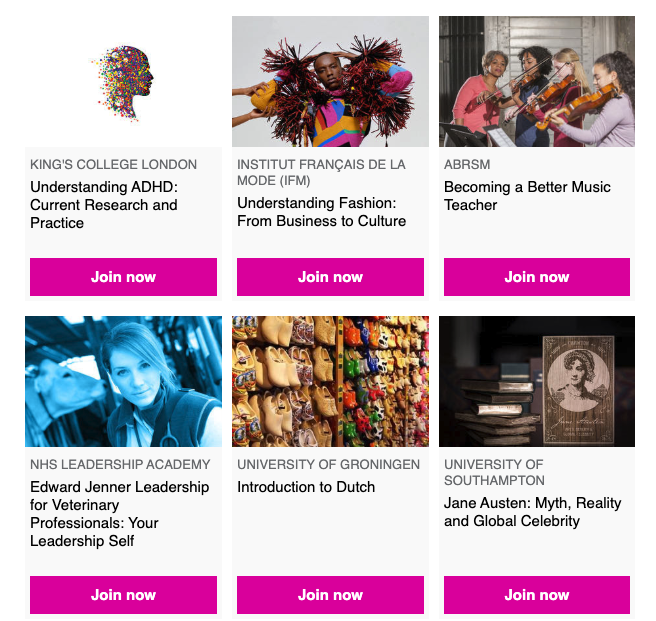The height and width of the screenshot is (621, 656).
Task: Click Join now for Understanding Fashion course
Action: click(x=331, y=277)
